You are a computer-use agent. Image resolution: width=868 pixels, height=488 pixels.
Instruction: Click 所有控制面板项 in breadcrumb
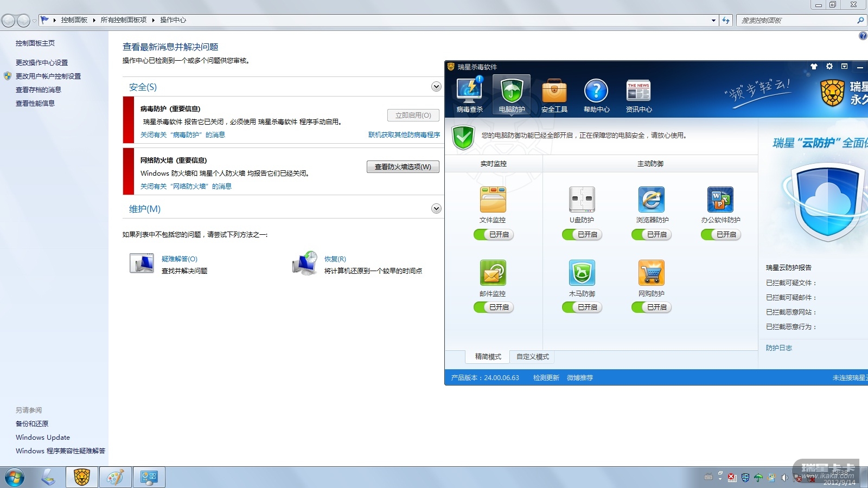[x=124, y=20]
